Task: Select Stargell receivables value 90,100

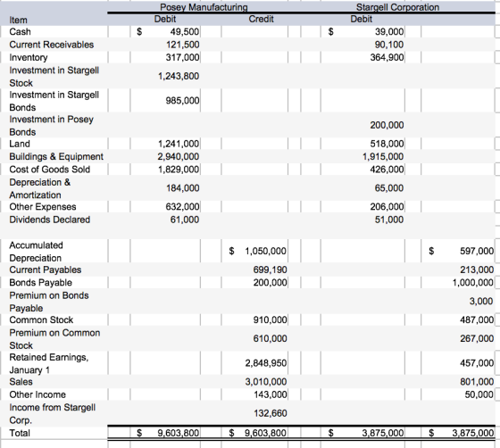Action: (389, 45)
